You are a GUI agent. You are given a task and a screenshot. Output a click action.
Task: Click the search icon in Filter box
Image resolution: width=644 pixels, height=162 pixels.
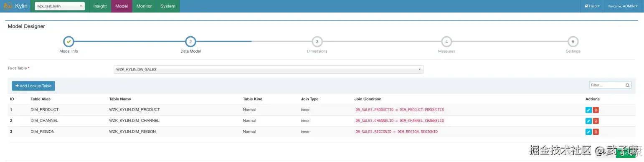tap(627, 85)
